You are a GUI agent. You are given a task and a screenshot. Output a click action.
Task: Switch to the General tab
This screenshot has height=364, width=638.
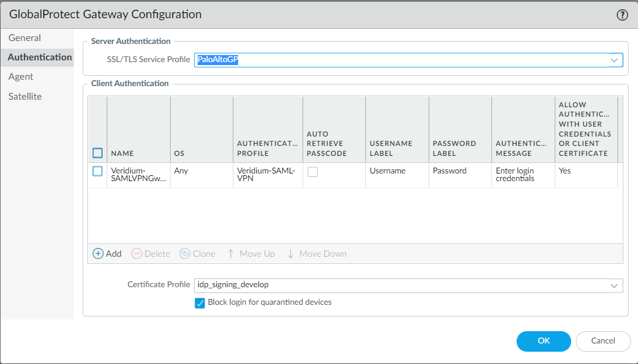[25, 38]
